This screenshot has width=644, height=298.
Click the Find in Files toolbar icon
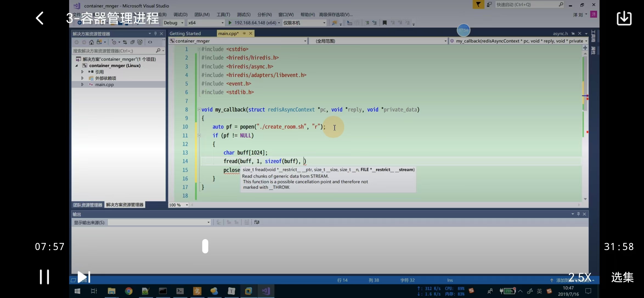point(334,23)
